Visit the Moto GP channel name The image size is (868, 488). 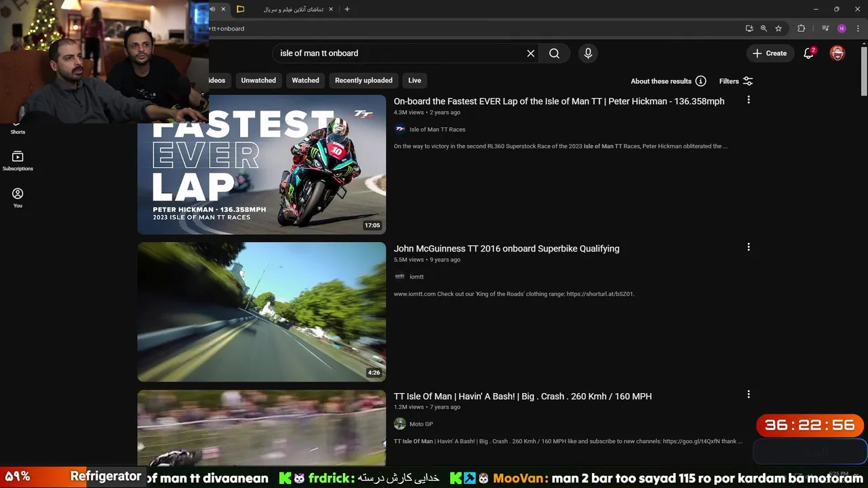(x=421, y=424)
